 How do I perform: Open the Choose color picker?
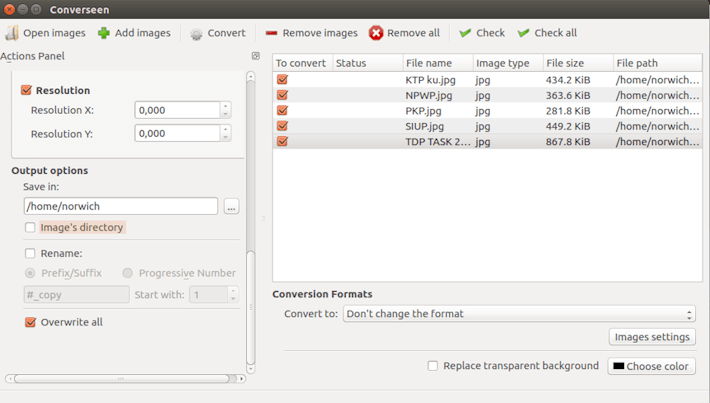(651, 366)
